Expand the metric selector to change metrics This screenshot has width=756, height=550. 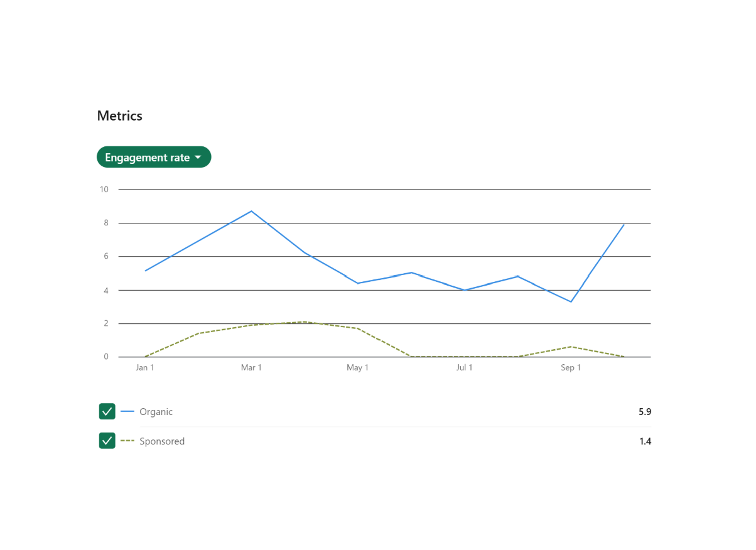[154, 157]
